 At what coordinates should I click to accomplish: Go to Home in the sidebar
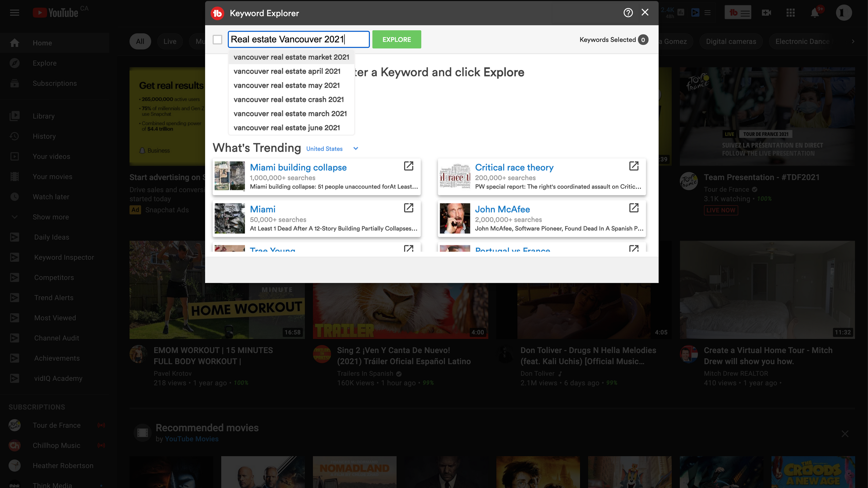click(x=55, y=43)
